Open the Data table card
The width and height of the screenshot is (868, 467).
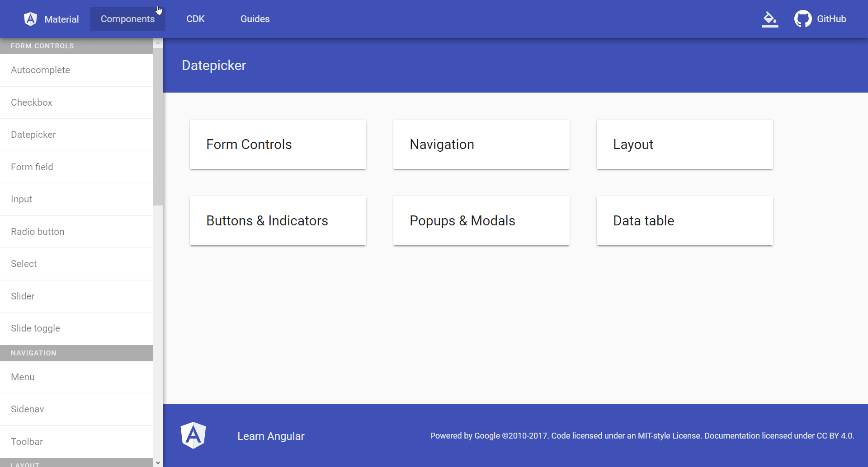point(684,221)
